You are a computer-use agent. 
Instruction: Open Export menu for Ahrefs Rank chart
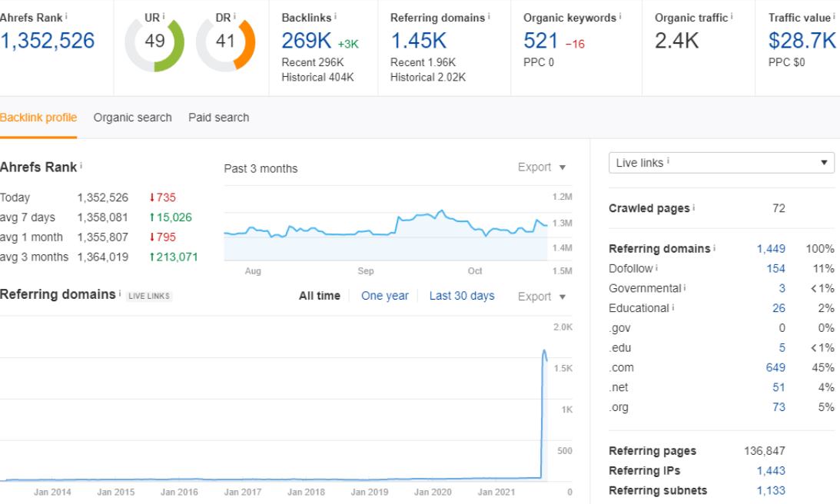click(542, 167)
